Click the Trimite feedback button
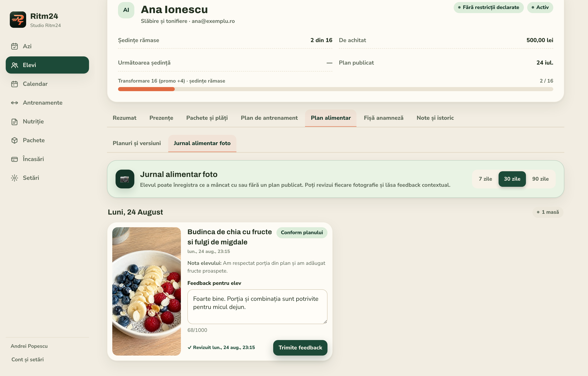The image size is (588, 376). (300, 348)
